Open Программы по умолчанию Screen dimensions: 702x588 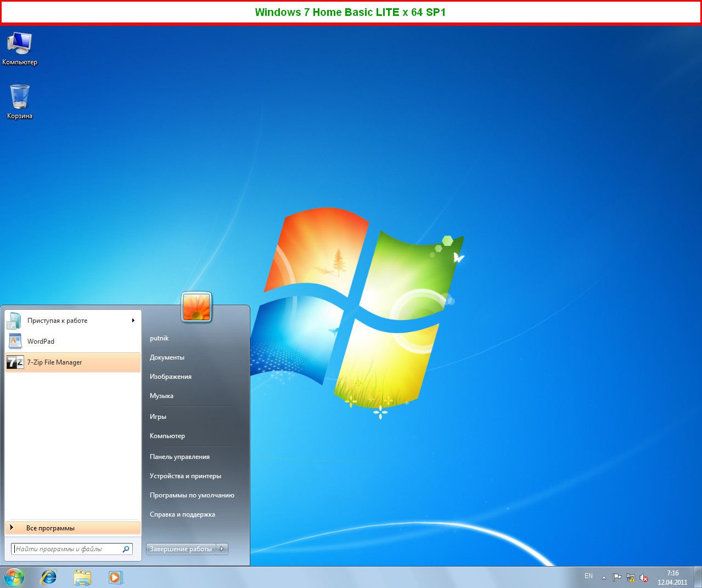pos(192,495)
